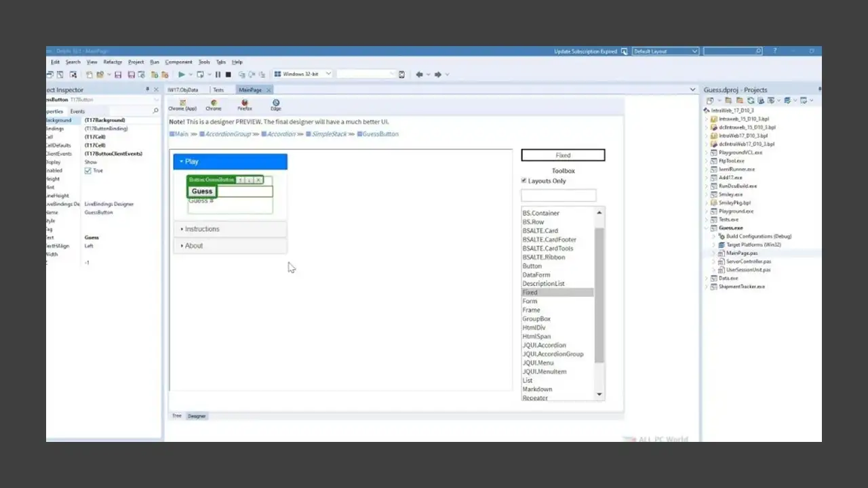Viewport: 868px width, 488px height.
Task: Uncheck the Enabled True property checkbox
Action: click(x=87, y=171)
